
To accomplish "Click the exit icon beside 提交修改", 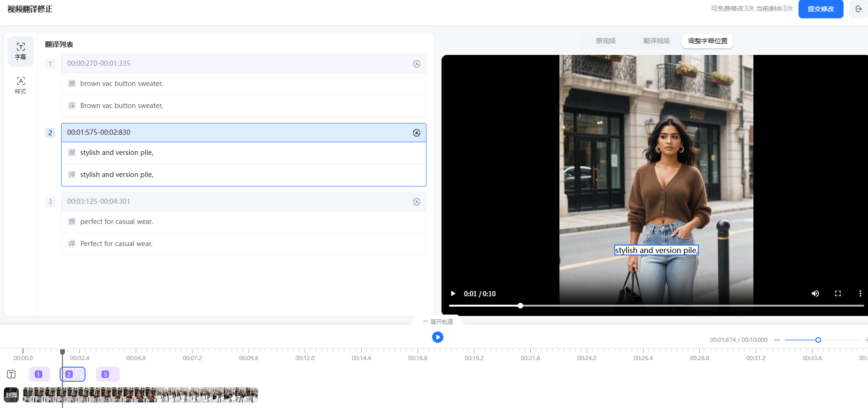I will pyautogui.click(x=859, y=9).
